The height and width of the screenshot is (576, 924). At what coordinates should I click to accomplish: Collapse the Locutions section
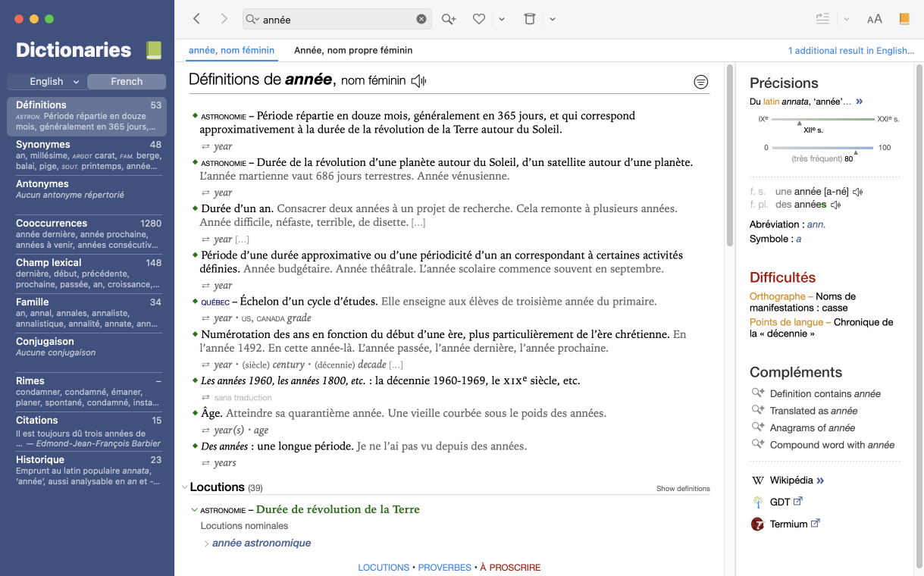click(x=184, y=487)
